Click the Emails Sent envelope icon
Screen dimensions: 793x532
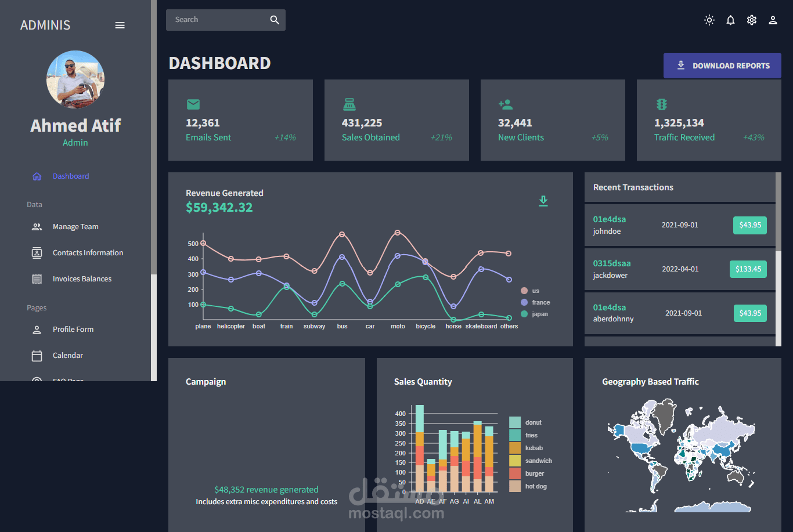[x=193, y=104]
